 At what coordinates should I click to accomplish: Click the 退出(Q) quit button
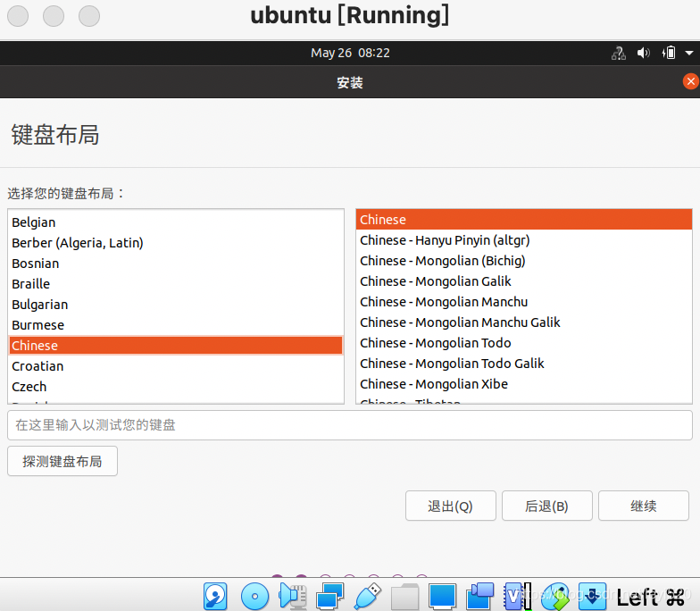click(450, 506)
